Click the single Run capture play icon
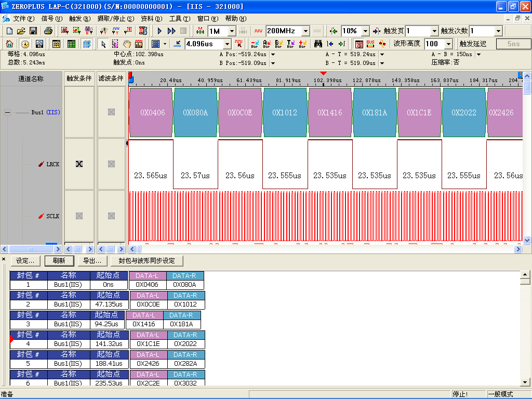This screenshot has width=532, height=399. pos(160,31)
